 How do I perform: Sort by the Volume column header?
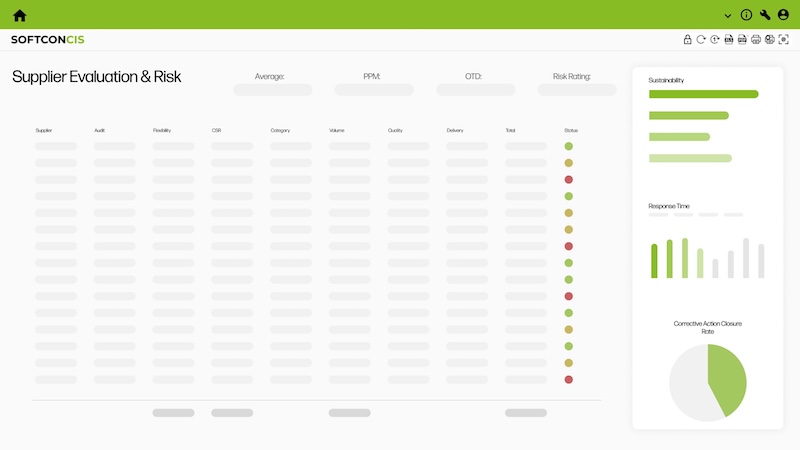(x=337, y=131)
